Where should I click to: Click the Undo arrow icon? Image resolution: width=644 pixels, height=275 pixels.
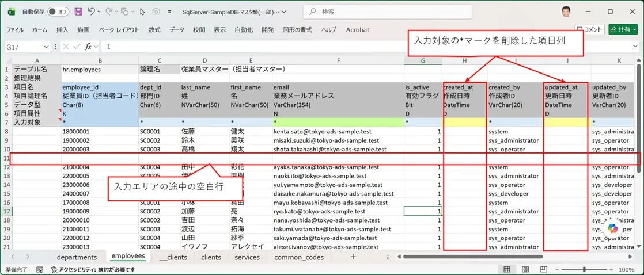[91, 12]
